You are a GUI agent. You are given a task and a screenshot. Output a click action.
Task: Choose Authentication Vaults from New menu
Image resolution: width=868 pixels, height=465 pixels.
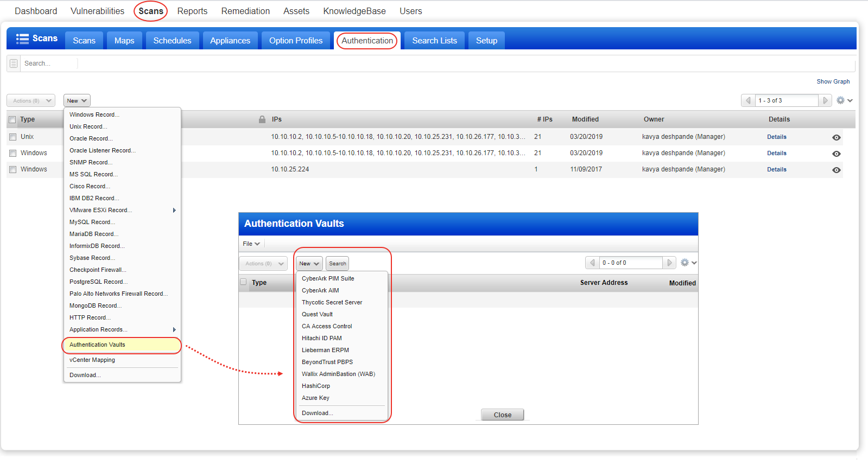(122, 345)
